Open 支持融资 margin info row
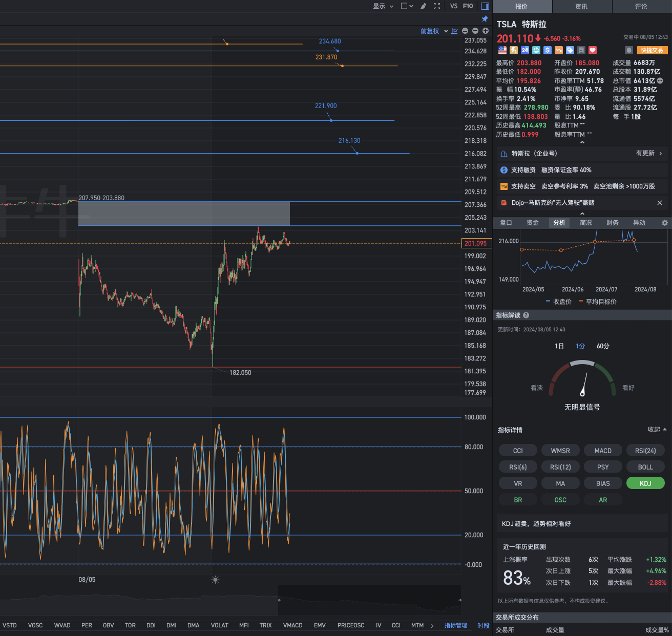Viewport: 672px width, 636px height. [582, 170]
